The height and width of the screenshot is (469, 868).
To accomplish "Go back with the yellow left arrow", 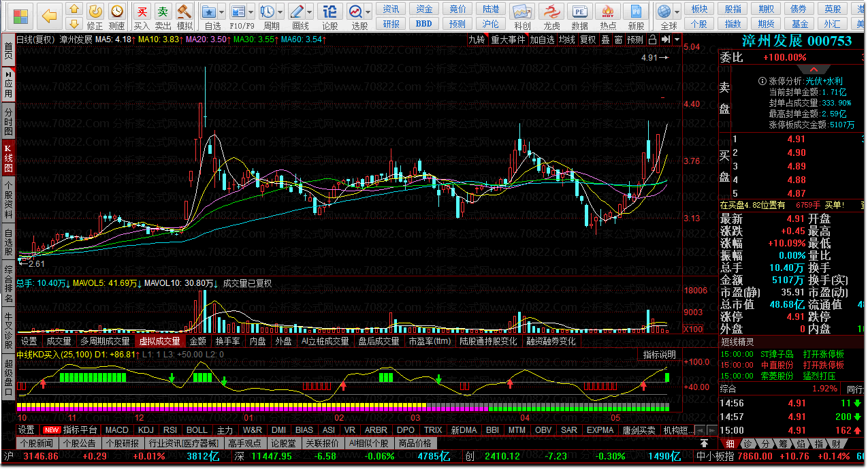I will tap(49, 16).
